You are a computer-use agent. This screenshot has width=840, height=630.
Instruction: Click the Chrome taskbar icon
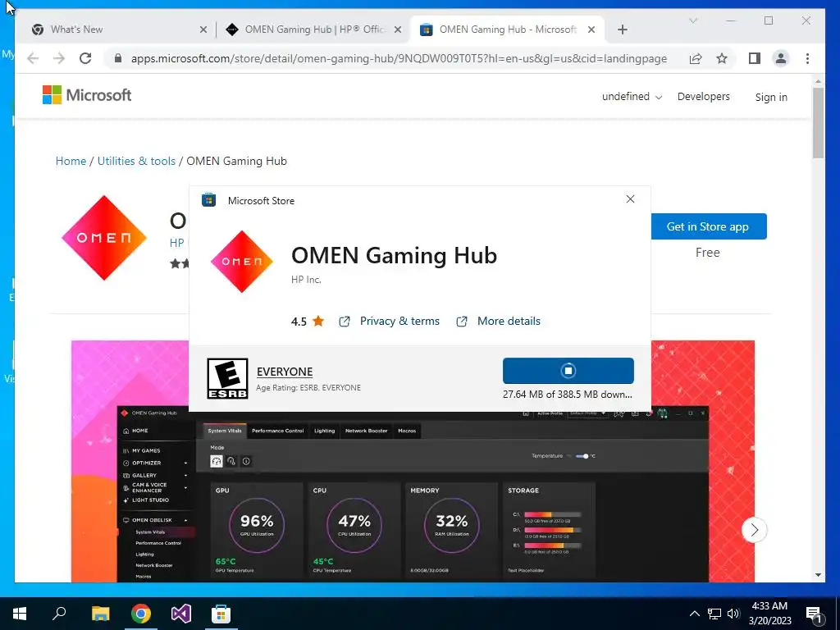tap(141, 614)
